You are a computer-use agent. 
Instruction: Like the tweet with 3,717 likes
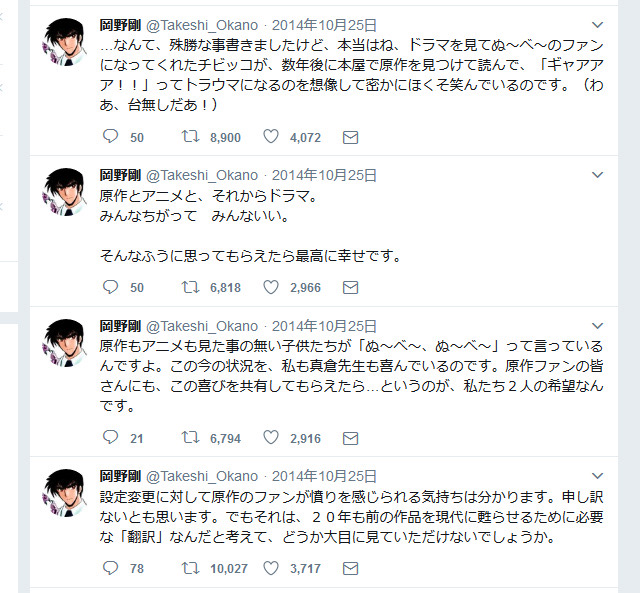pyautogui.click(x=270, y=568)
